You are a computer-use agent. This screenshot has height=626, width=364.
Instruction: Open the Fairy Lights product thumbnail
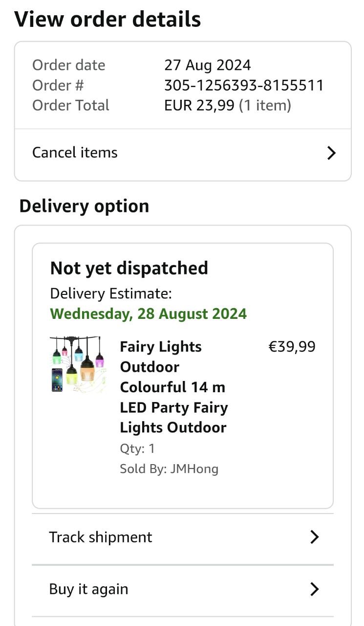(x=78, y=365)
